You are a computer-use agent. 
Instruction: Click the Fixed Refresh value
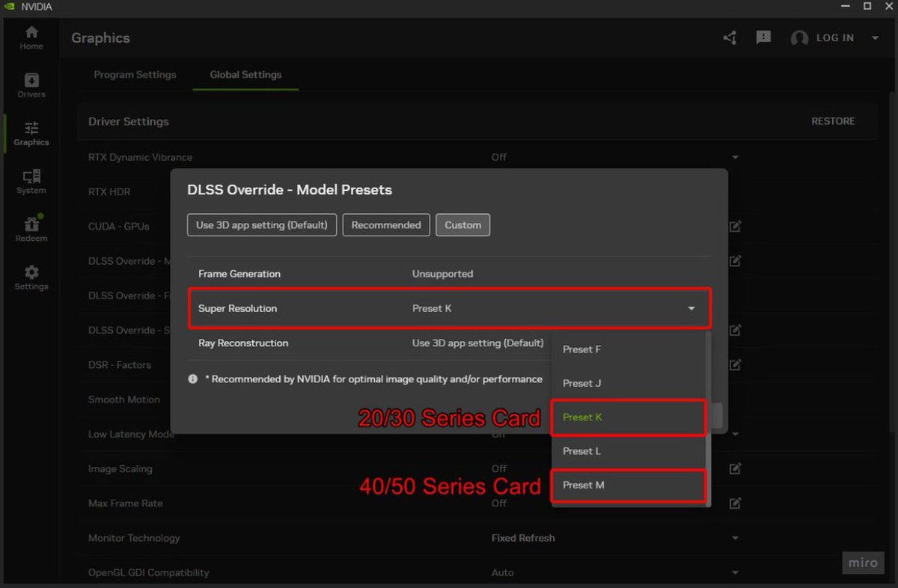[523, 538]
